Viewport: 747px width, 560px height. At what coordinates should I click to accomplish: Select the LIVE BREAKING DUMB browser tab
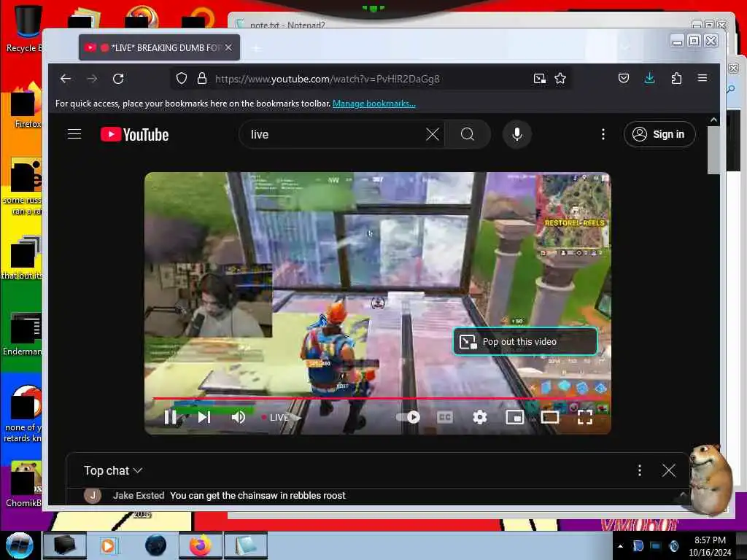click(x=159, y=47)
